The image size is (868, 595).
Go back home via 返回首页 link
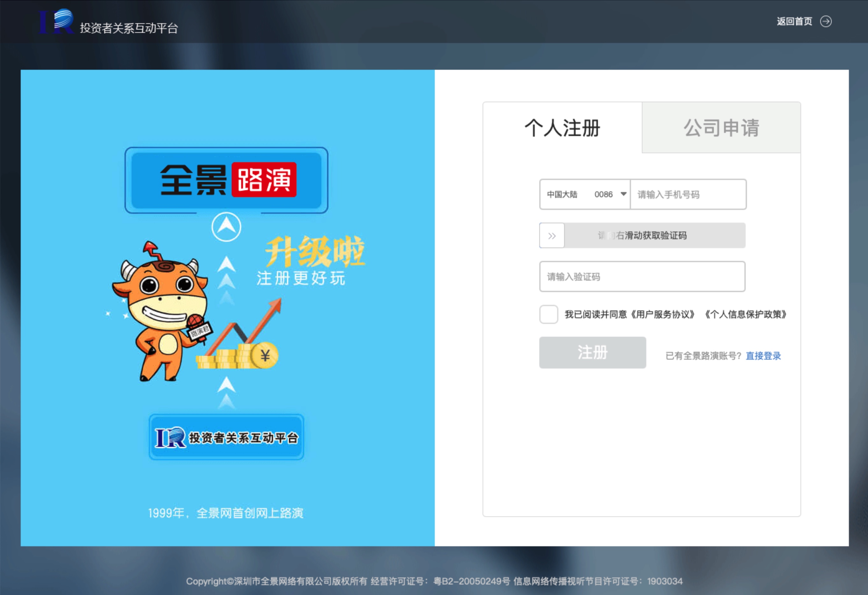click(x=794, y=21)
